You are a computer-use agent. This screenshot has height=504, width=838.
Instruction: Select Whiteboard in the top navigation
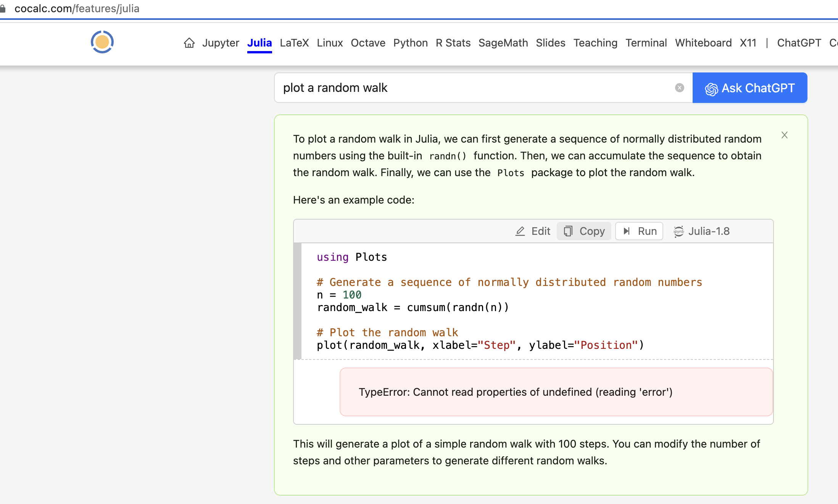coord(703,43)
